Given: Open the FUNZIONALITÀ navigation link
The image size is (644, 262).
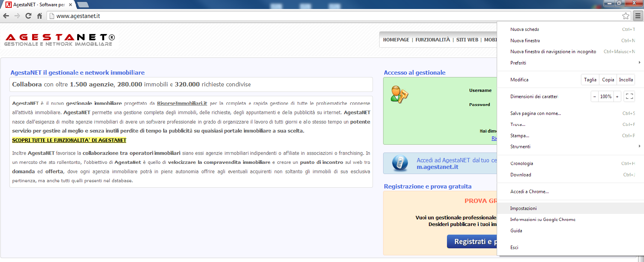Looking at the screenshot, I should pos(433,40).
